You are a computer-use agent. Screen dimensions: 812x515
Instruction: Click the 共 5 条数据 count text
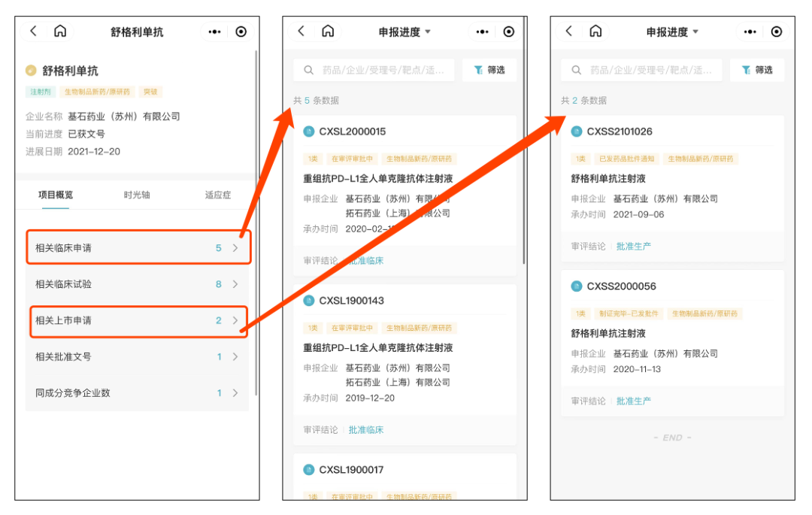click(317, 101)
